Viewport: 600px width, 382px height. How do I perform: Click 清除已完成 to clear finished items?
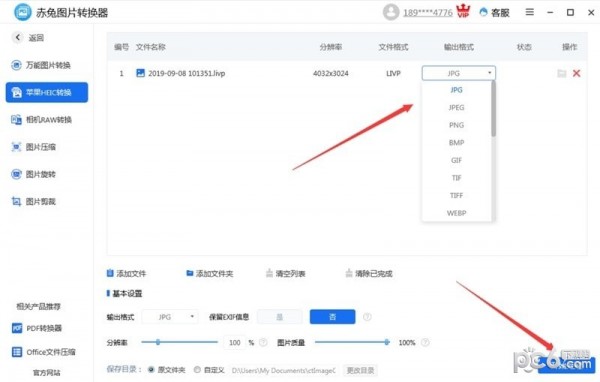369,273
